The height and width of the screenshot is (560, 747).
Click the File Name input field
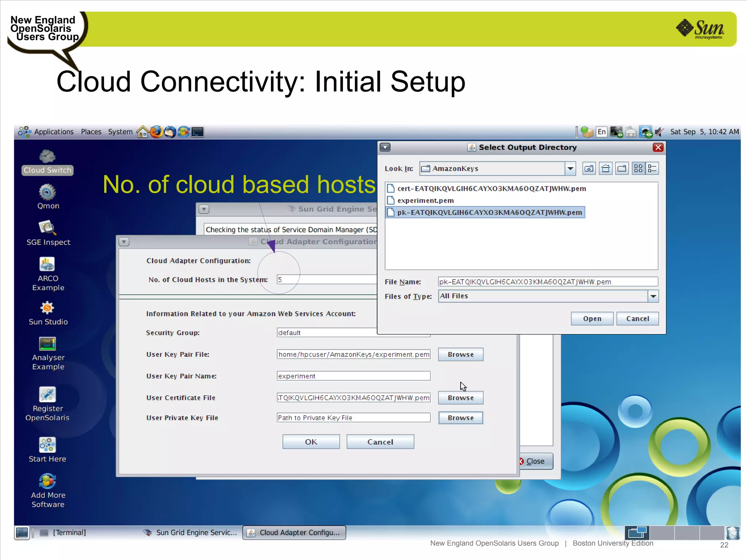click(548, 282)
